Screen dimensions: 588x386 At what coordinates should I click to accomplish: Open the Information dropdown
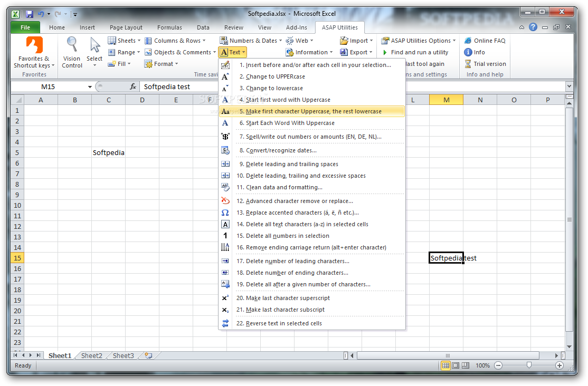pos(309,52)
